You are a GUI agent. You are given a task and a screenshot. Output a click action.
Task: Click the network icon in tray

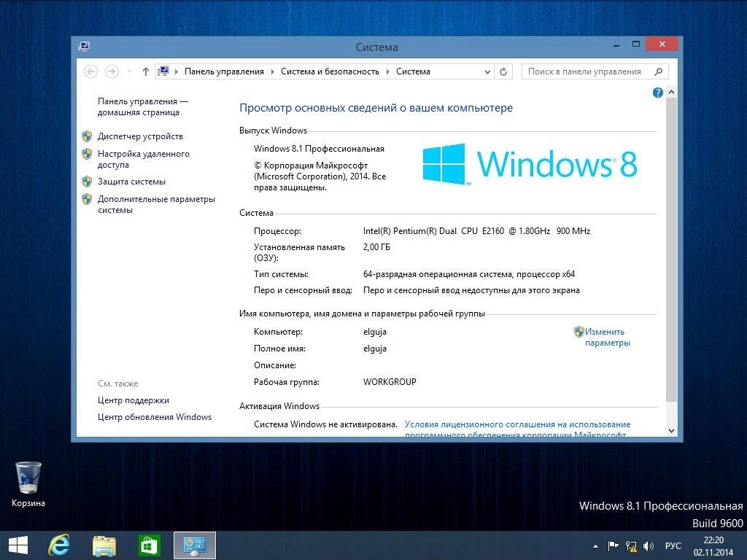[x=631, y=545]
